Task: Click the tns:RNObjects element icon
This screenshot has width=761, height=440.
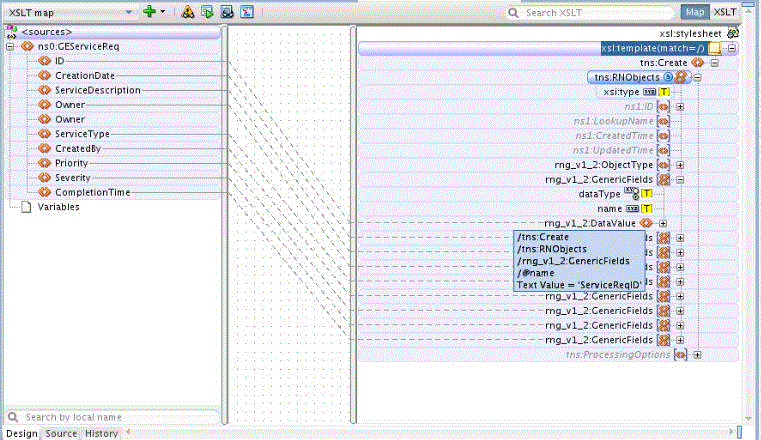Action: 680,77
